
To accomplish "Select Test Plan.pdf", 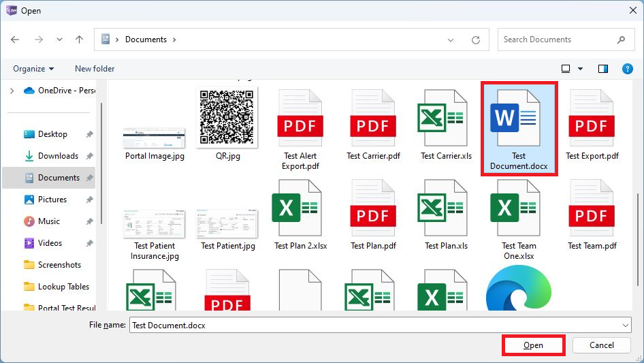I will tap(373, 214).
